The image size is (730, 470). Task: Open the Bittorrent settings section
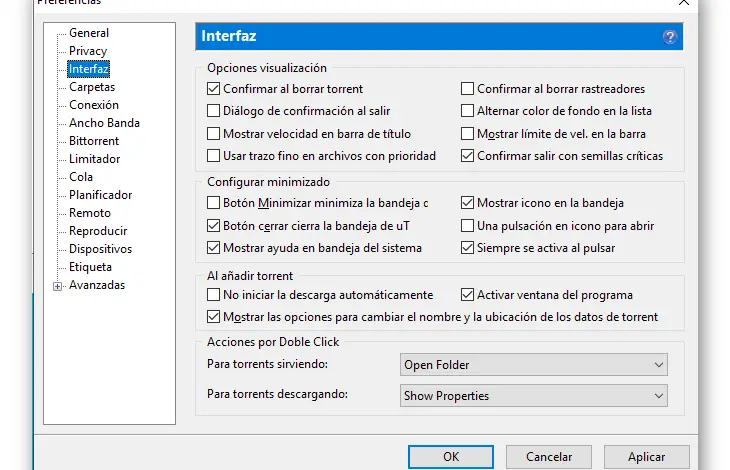point(94,141)
